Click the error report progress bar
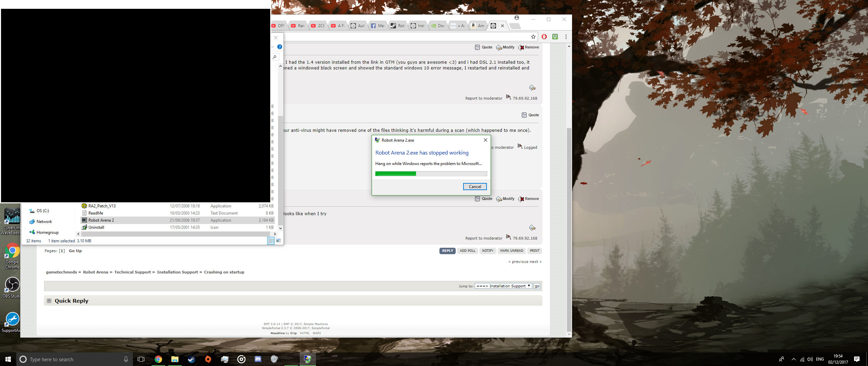 pyautogui.click(x=431, y=174)
